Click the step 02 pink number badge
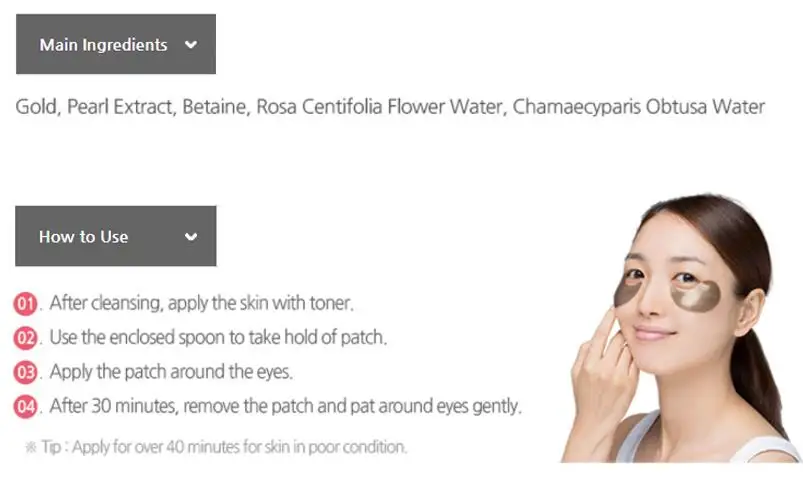 click(x=25, y=338)
